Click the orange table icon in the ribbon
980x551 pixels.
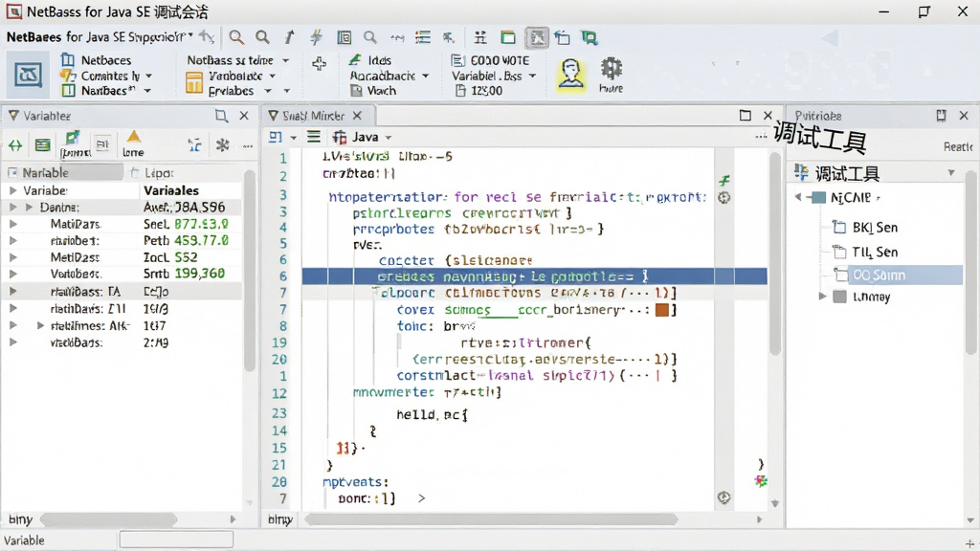(193, 82)
